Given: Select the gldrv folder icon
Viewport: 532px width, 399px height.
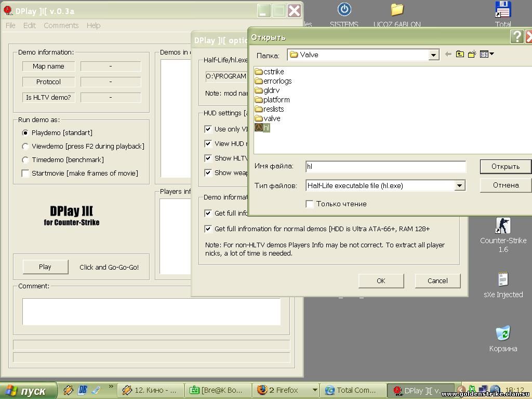Looking at the screenshot, I should pyautogui.click(x=259, y=90).
